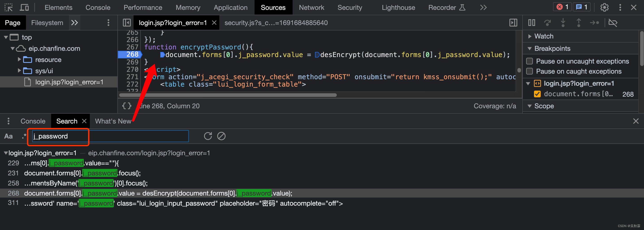Click the blue issues count badge
Viewport: 644px width, 230px height.
pyautogui.click(x=581, y=7)
